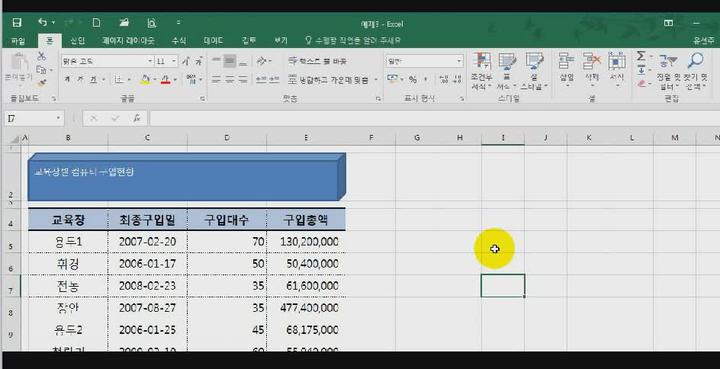The width and height of the screenshot is (720, 369).
Task: Apply fill color to cell
Action: pyautogui.click(x=145, y=80)
